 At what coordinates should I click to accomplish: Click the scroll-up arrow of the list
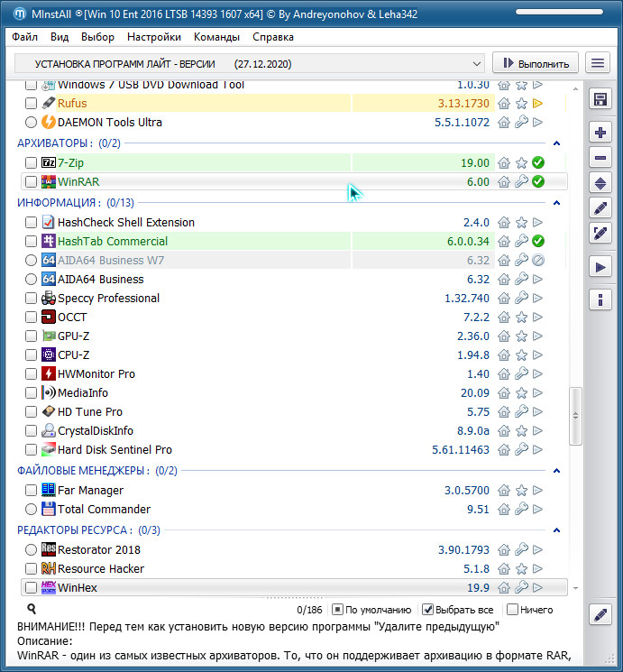[x=575, y=88]
